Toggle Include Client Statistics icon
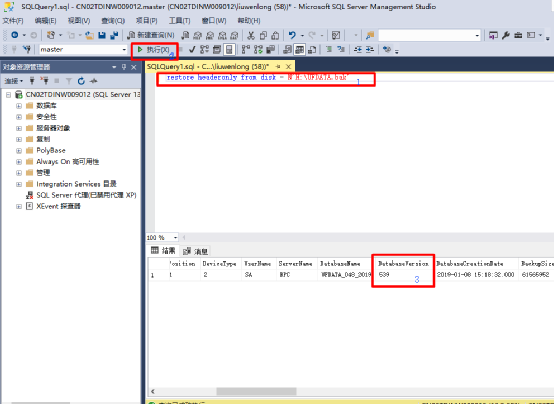 (271, 49)
